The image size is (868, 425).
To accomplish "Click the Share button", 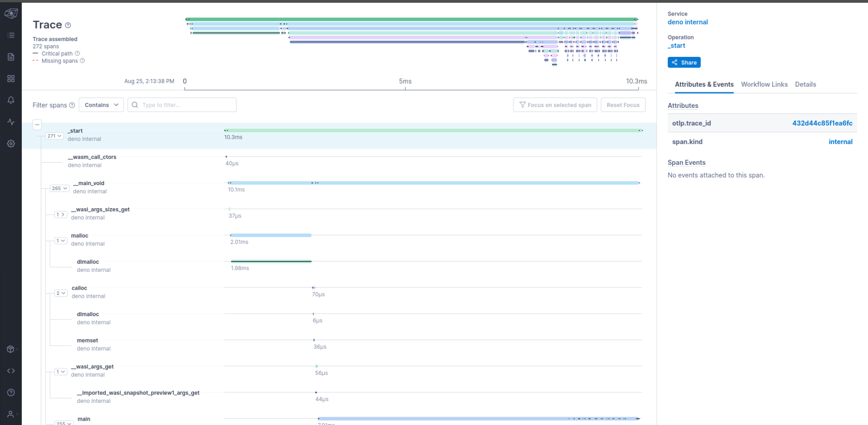I will (x=684, y=62).
